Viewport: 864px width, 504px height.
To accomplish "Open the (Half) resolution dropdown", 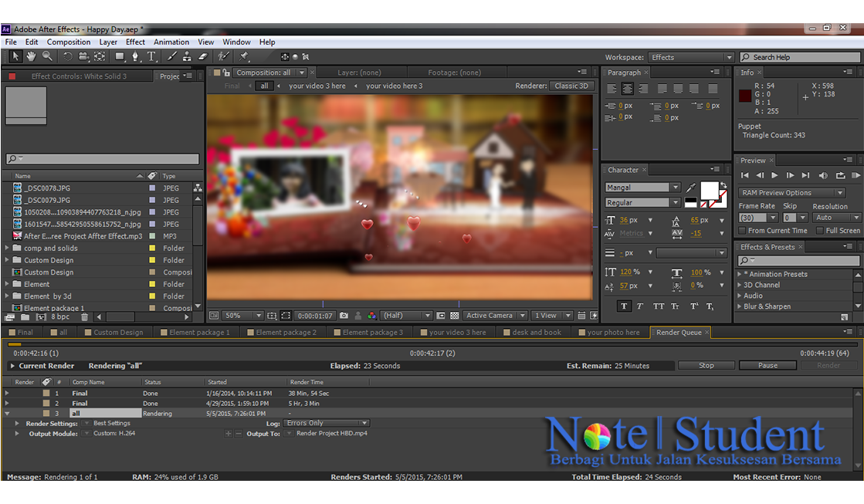I will (406, 316).
